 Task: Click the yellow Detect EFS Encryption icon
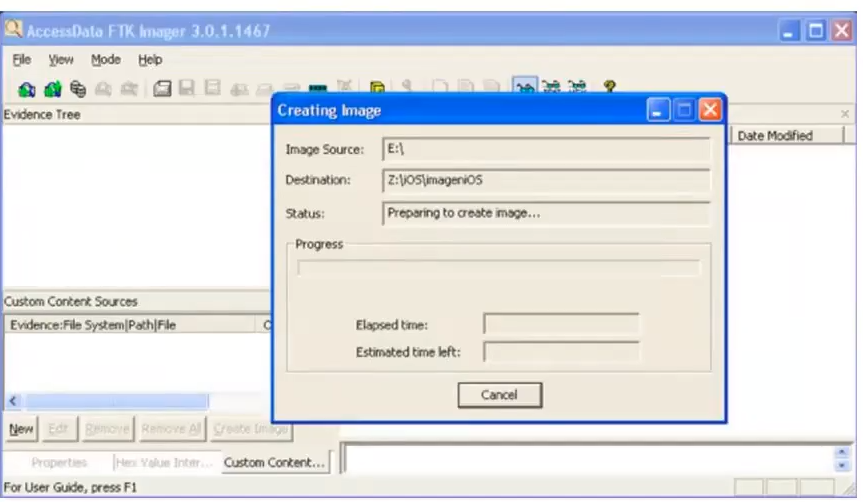click(377, 88)
